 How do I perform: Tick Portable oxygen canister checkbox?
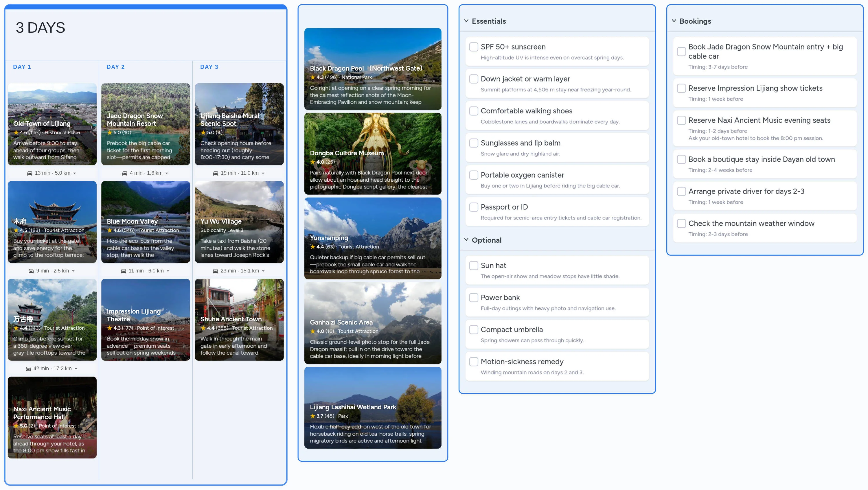pyautogui.click(x=474, y=175)
